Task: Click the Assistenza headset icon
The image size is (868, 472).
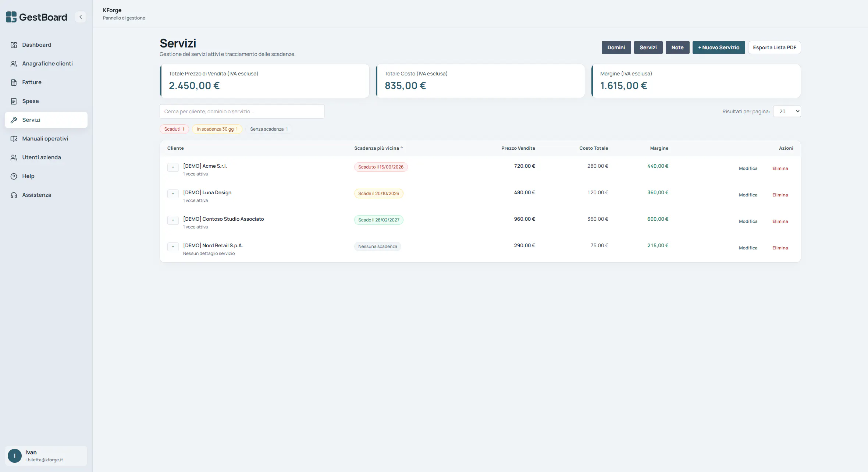Action: [x=14, y=195]
